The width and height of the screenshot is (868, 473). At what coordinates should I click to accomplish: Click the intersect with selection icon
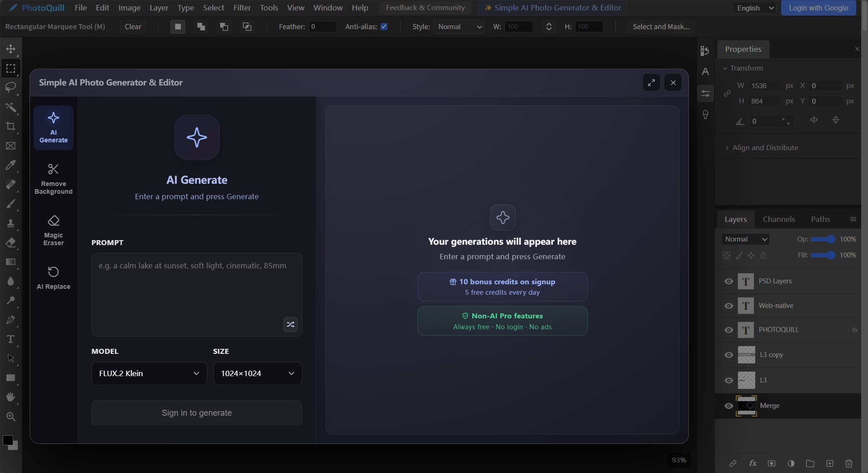tap(247, 27)
